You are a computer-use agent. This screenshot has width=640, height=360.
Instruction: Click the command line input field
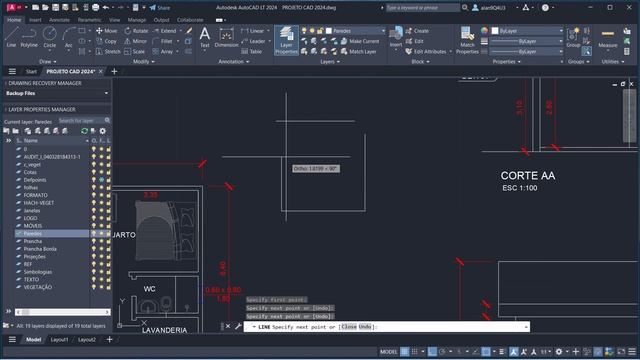(386, 327)
